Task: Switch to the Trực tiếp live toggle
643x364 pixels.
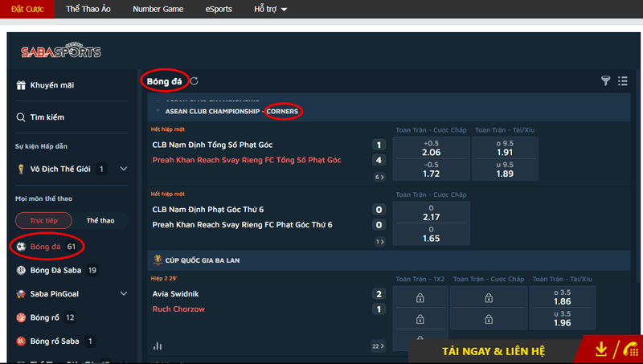Action: point(43,220)
